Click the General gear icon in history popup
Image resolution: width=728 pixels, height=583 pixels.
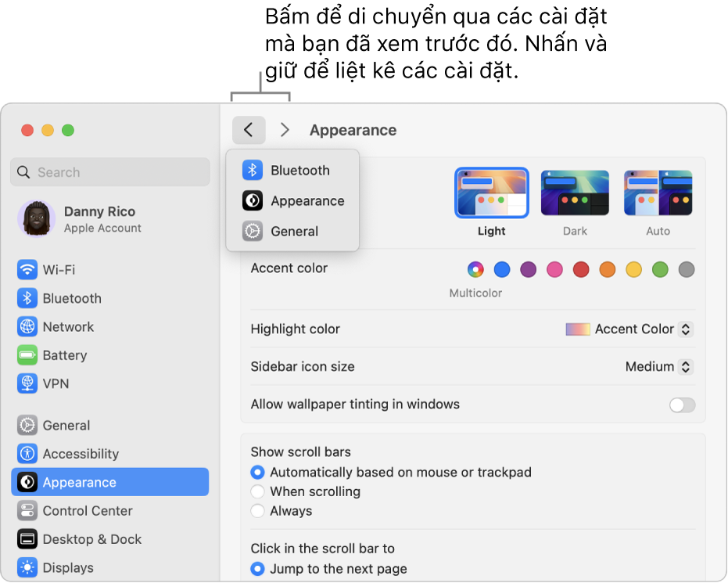[x=252, y=231]
